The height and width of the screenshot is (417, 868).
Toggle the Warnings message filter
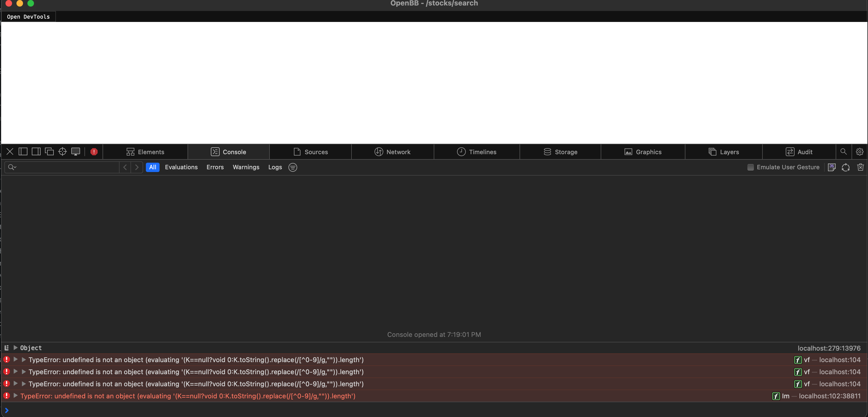[246, 167]
